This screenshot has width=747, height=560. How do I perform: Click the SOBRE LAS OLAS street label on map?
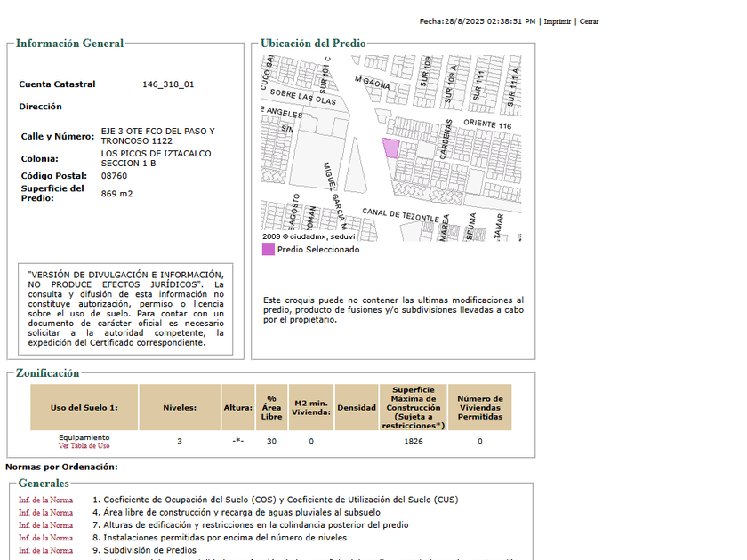tap(303, 97)
